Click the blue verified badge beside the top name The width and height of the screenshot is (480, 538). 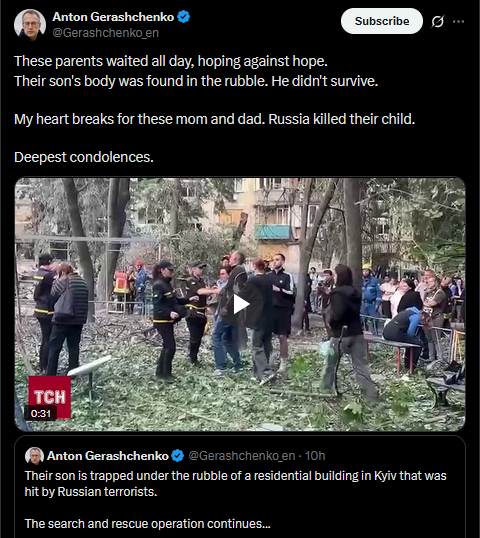[184, 16]
